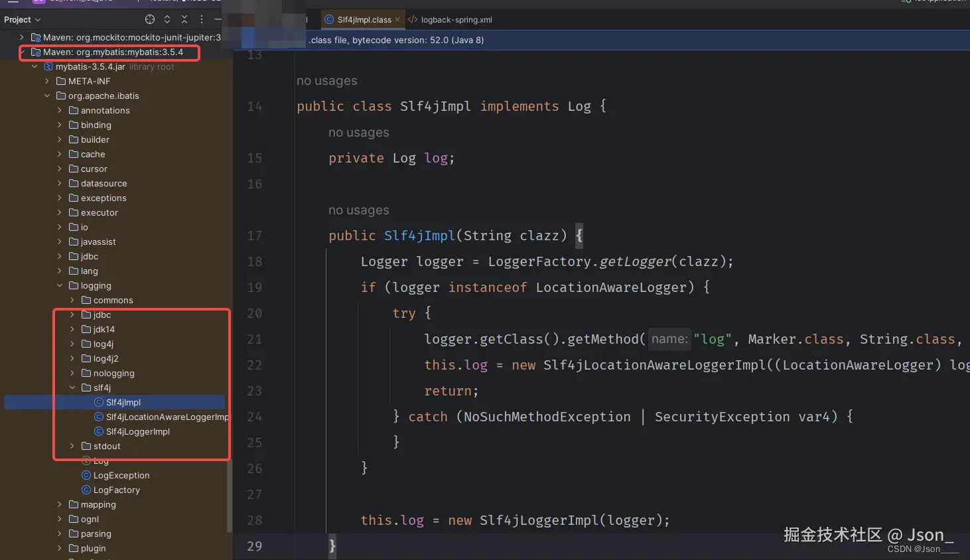The height and width of the screenshot is (560, 970).
Task: Click the Expand All icon in Project panel
Action: click(167, 19)
